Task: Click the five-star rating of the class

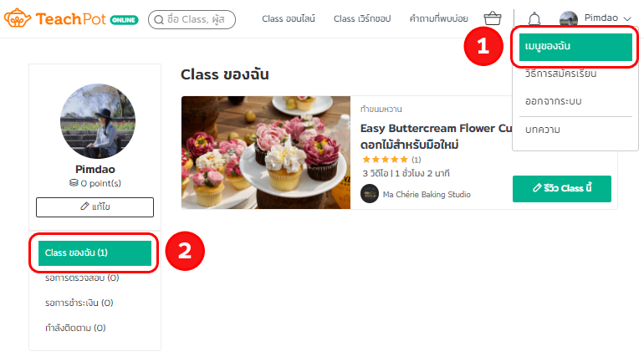Action: point(385,159)
